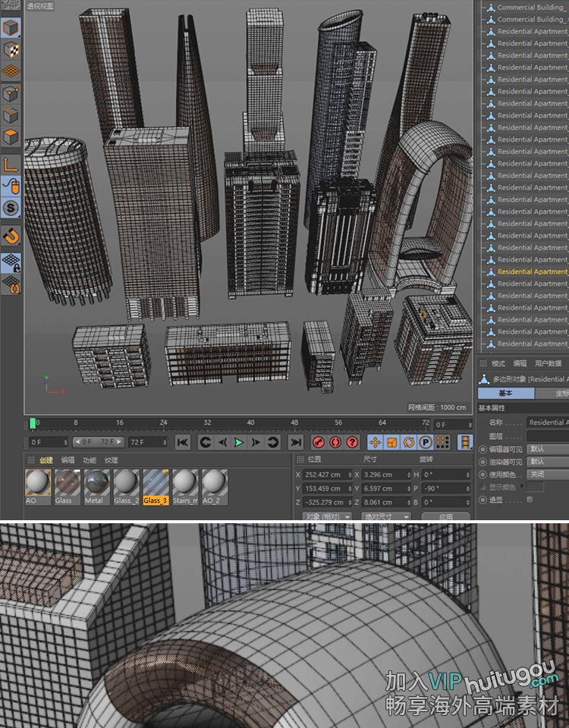Activate Points mode in left toolbar
This screenshot has width=569, height=728.
(11, 94)
